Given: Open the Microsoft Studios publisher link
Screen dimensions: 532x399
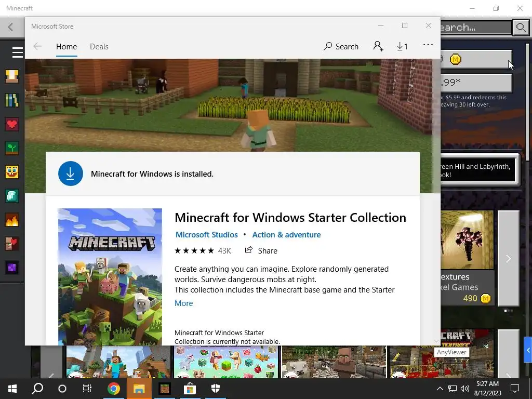Looking at the screenshot, I should (207, 234).
